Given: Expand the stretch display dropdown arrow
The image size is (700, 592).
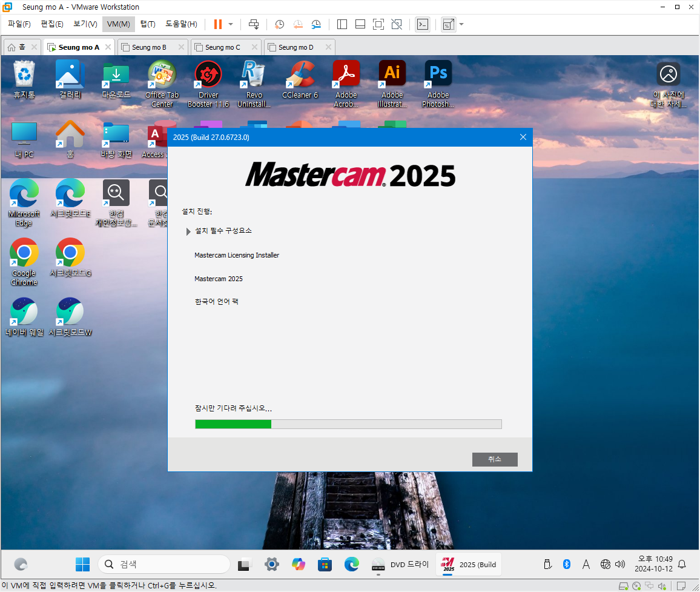Looking at the screenshot, I should coord(461,24).
